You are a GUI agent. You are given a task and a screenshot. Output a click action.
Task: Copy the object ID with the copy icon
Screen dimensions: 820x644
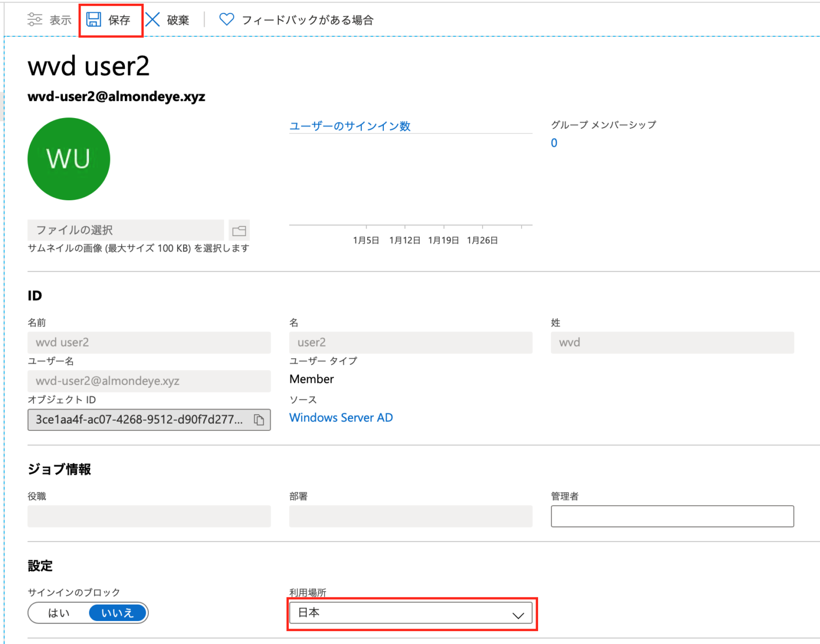259,420
